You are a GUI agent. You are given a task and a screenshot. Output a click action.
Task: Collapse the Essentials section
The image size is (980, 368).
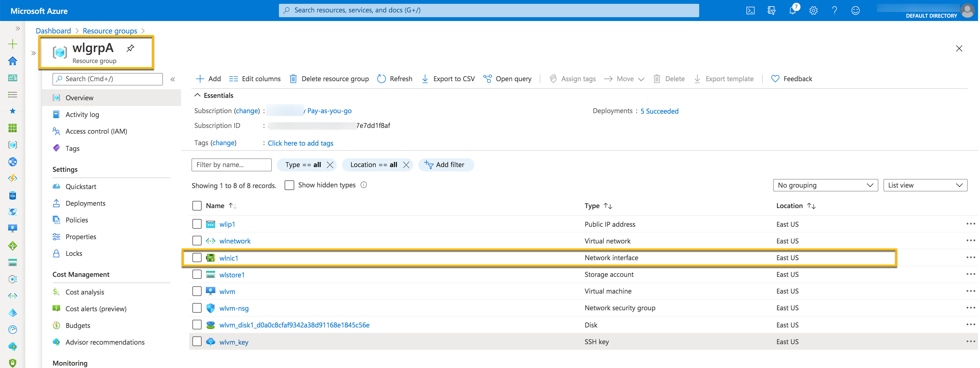pyautogui.click(x=197, y=95)
